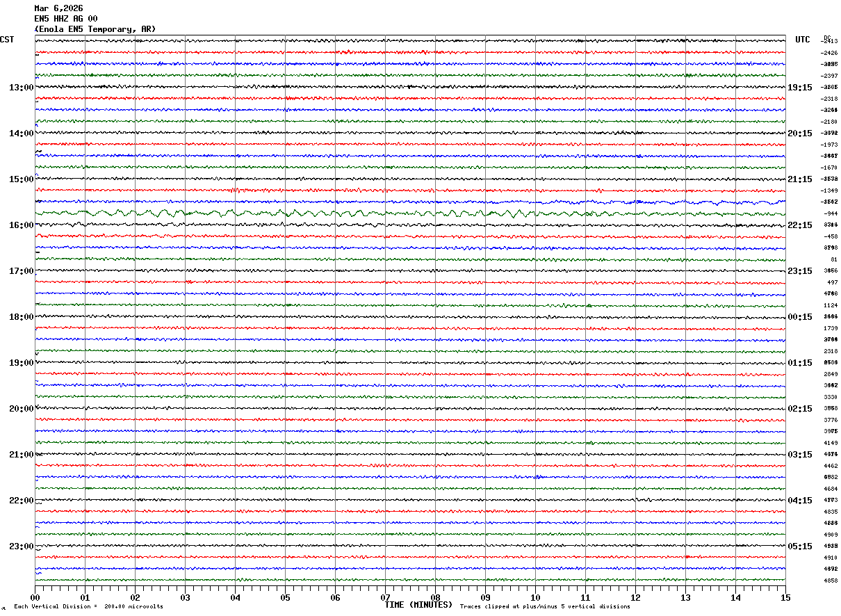The width and height of the screenshot is (841, 616).
Task: Click the traces clipped footnote text
Action: 545,606
